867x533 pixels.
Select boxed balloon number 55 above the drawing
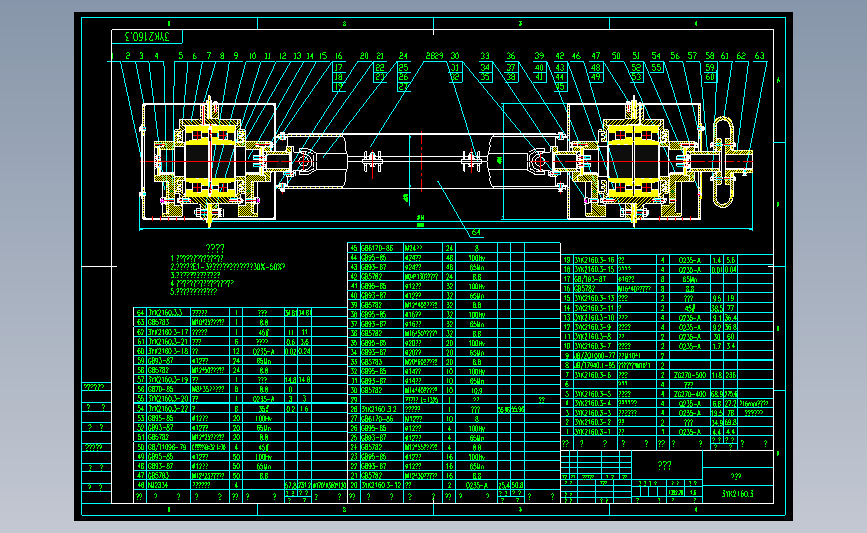[x=656, y=67]
